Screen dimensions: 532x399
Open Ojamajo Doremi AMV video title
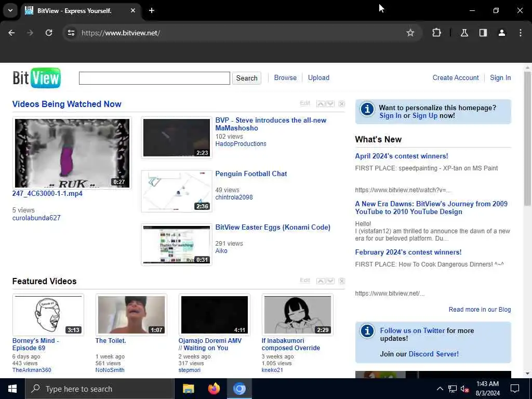tap(210, 344)
